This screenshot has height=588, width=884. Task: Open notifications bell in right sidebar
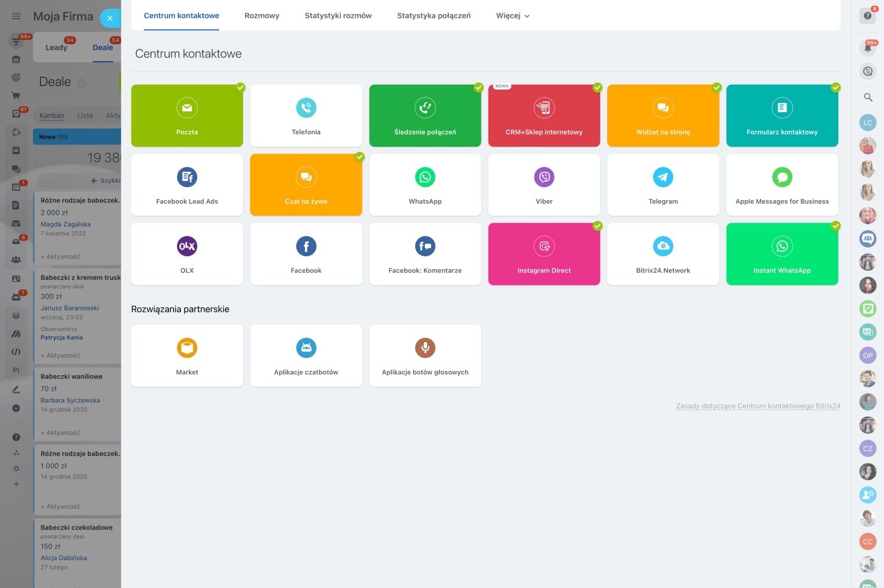(x=868, y=48)
